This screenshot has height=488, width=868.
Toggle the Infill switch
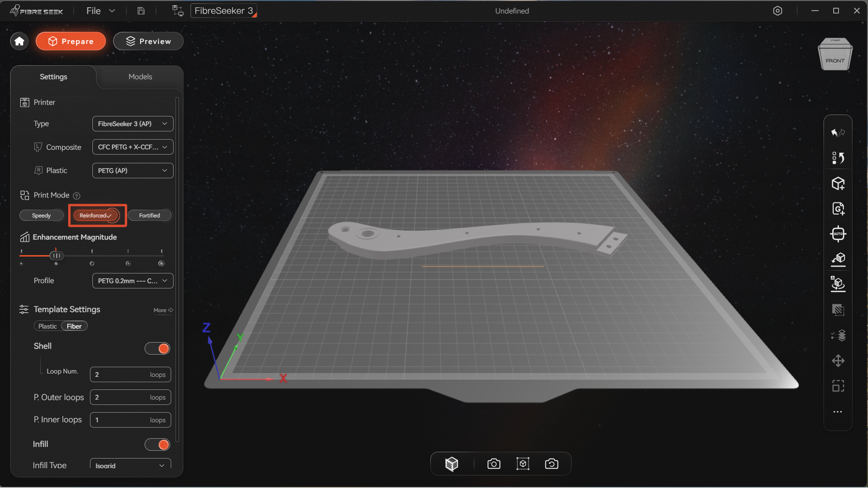coord(158,445)
